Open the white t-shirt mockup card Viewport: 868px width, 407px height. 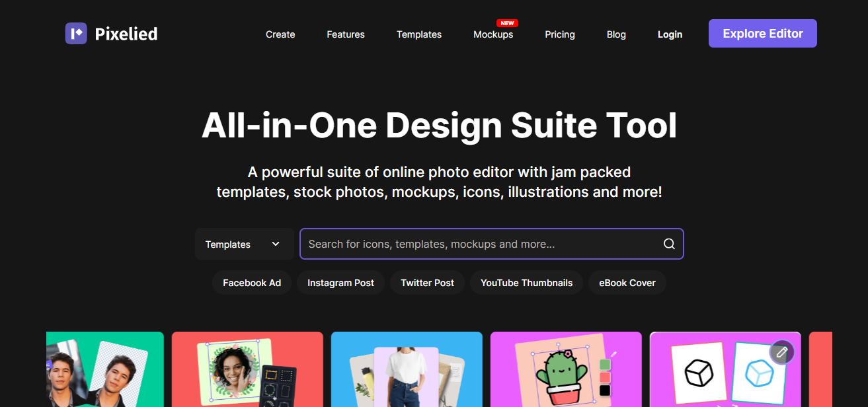pos(407,369)
